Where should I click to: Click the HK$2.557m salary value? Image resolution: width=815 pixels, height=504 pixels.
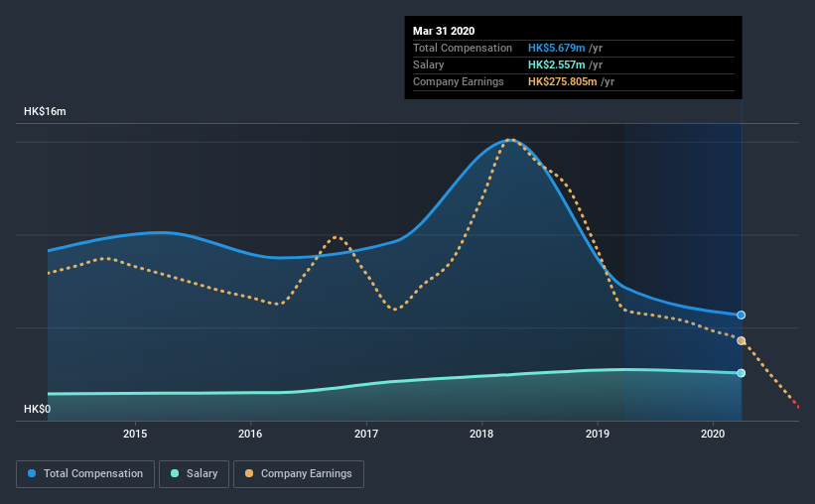pos(556,64)
